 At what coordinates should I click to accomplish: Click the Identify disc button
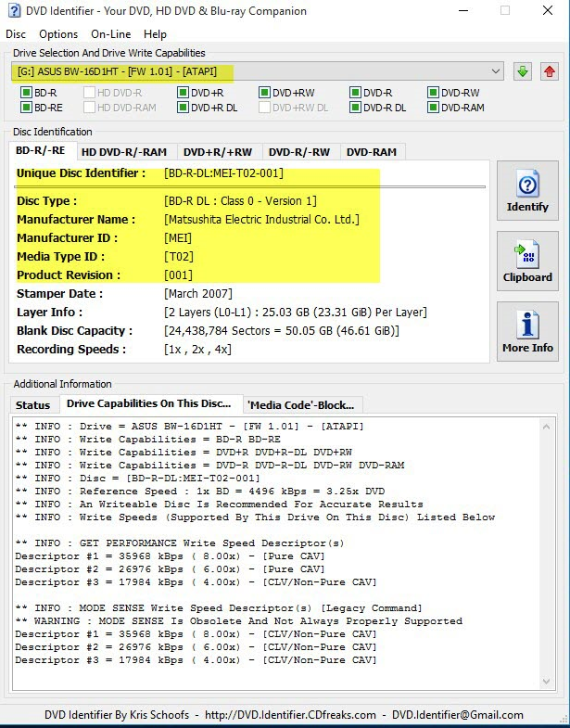pos(527,190)
